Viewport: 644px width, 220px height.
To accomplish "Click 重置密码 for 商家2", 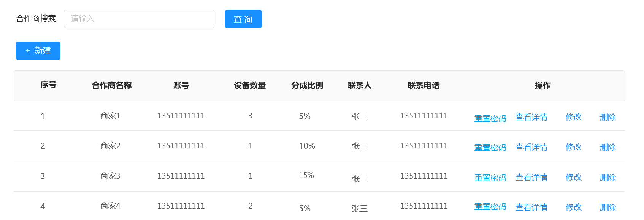I will pos(490,147).
